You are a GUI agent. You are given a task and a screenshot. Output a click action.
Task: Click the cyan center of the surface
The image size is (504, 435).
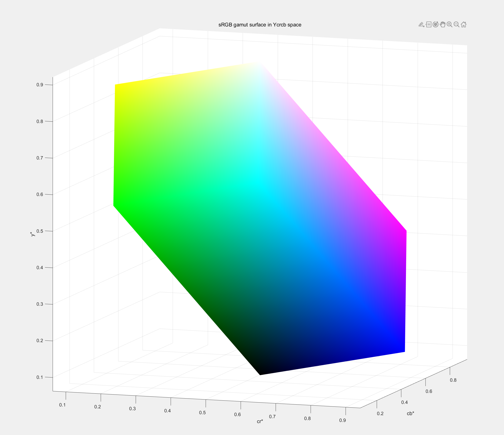point(260,183)
